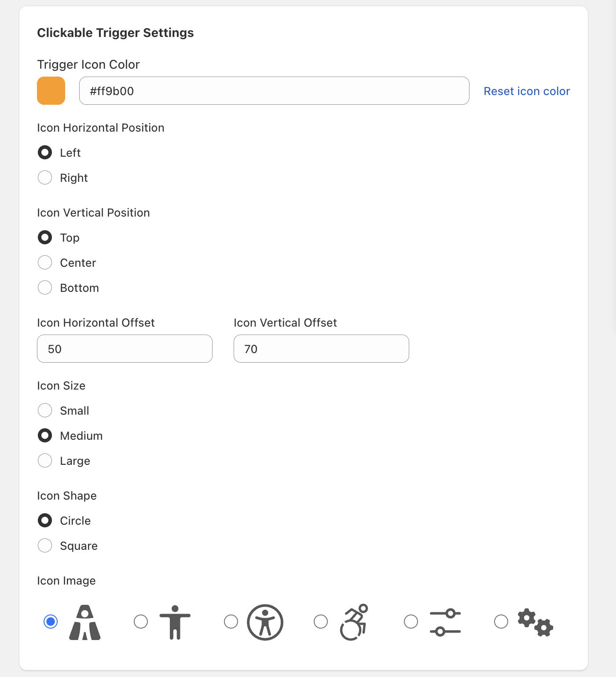The image size is (616, 677).
Task: Select Circle icon shape option
Action: pos(45,521)
